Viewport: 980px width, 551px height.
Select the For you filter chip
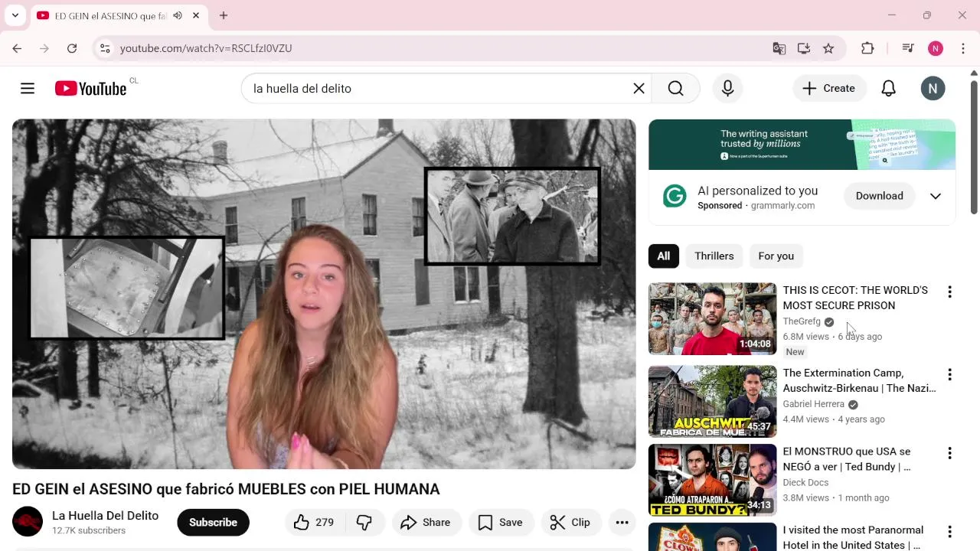coord(776,256)
